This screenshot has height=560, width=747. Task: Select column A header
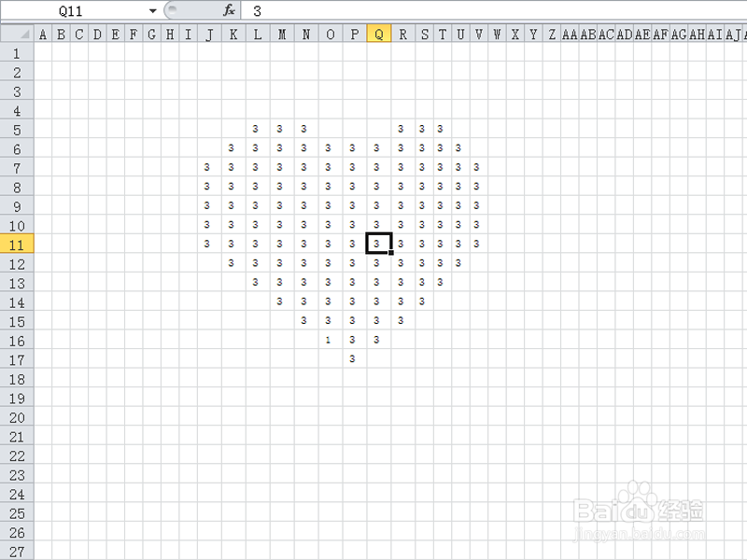(43, 34)
